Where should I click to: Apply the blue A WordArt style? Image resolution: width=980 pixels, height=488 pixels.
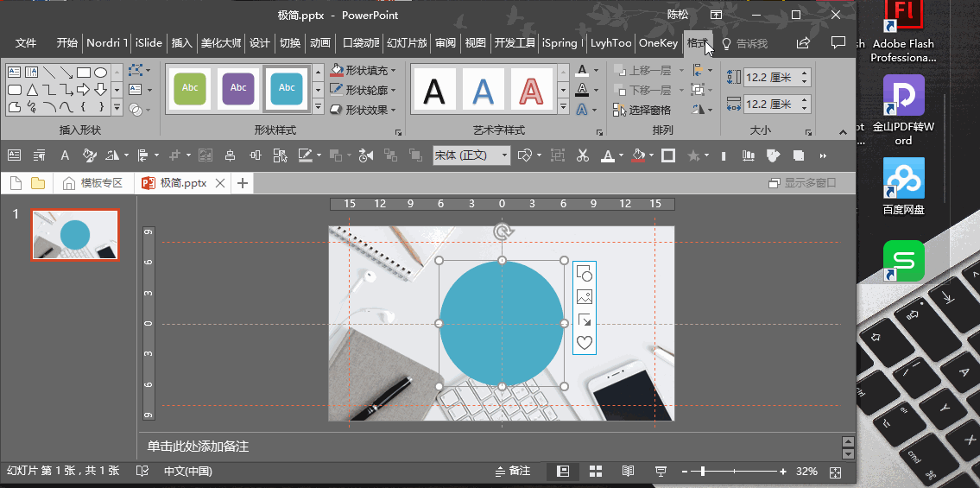pos(484,90)
